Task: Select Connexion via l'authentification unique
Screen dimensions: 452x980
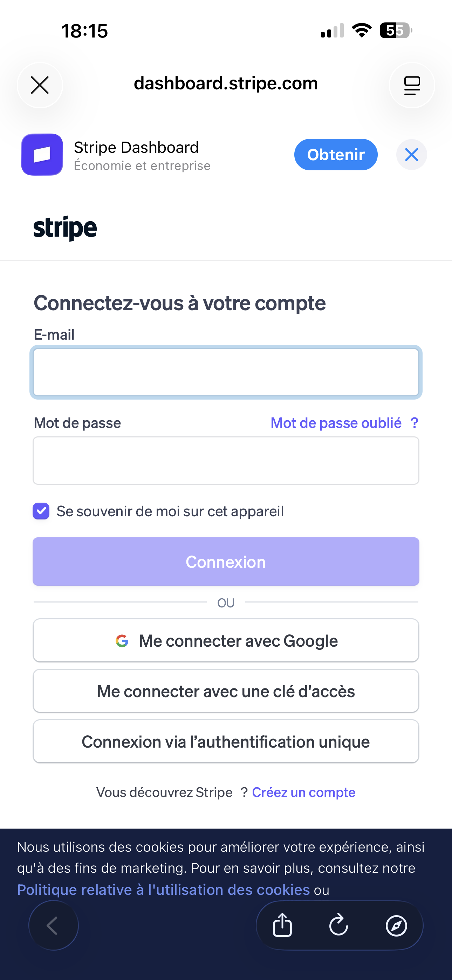Action: [226, 741]
